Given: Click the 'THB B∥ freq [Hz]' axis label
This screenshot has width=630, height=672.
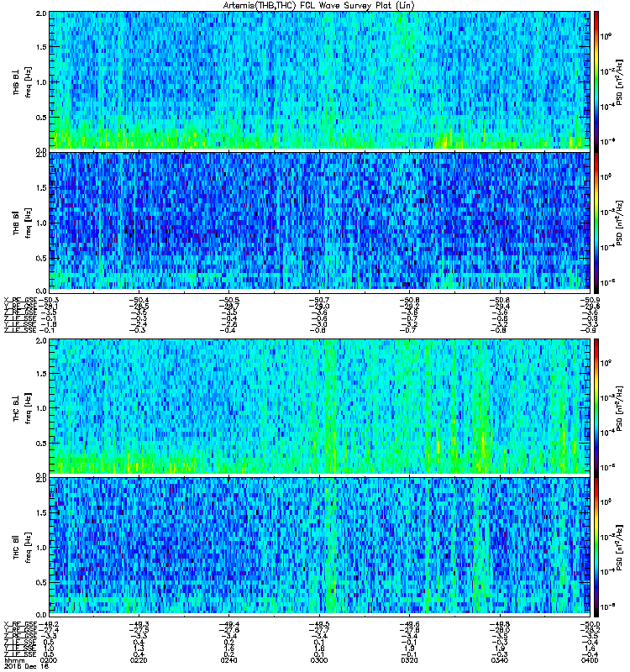Looking at the screenshot, I should tap(22, 223).
